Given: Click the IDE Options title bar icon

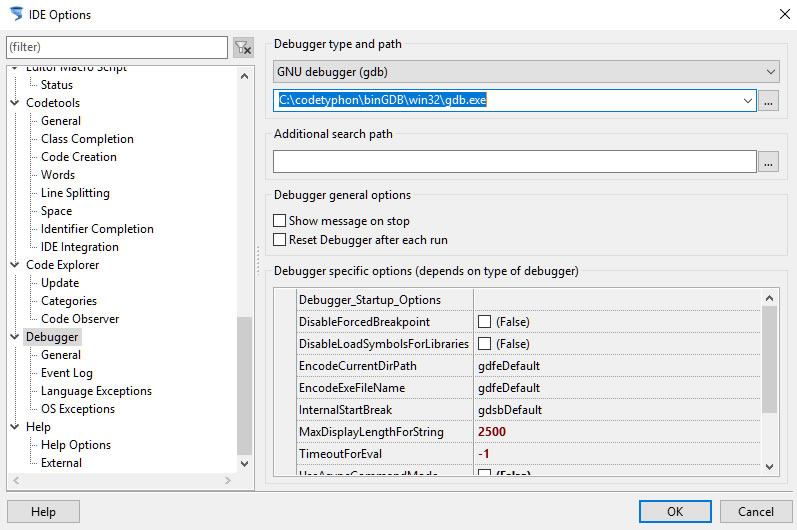Looking at the screenshot, I should (x=16, y=14).
